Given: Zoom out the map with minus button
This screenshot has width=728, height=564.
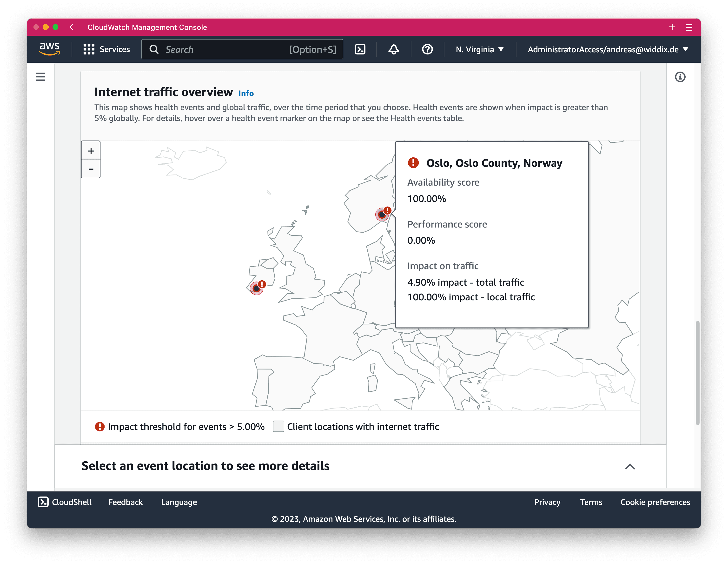Looking at the screenshot, I should click(x=91, y=169).
